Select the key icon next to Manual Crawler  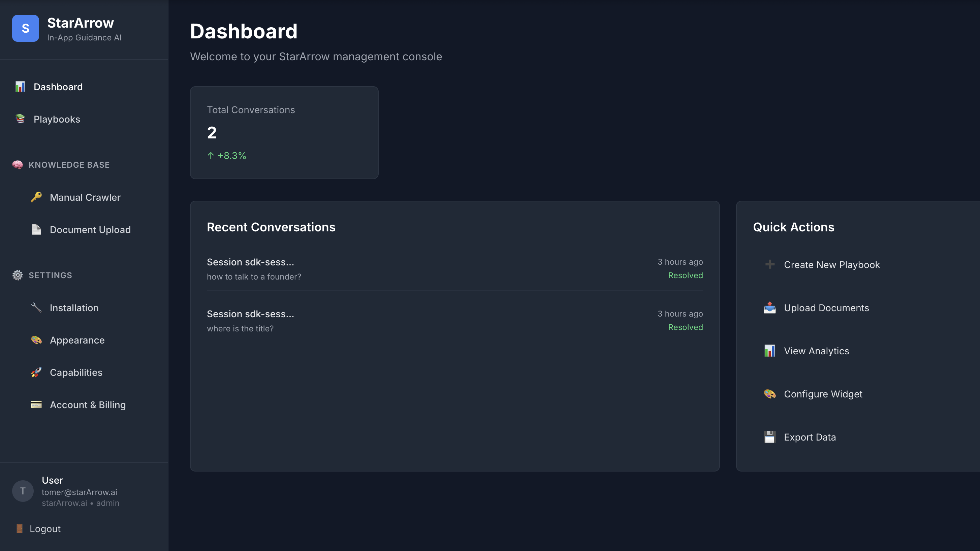tap(36, 197)
